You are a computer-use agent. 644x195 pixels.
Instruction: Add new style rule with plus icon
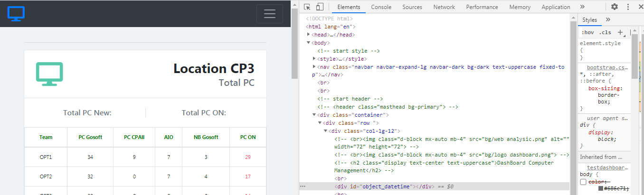[x=620, y=32]
